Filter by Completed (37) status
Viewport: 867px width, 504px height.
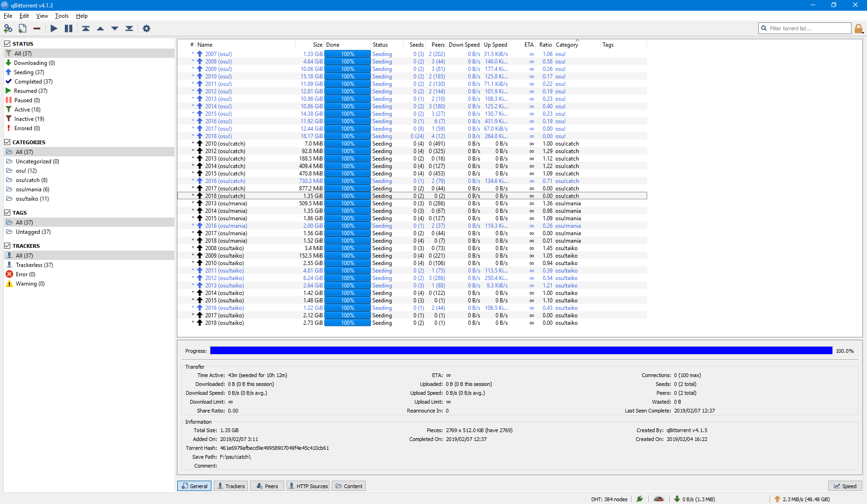click(x=89, y=81)
